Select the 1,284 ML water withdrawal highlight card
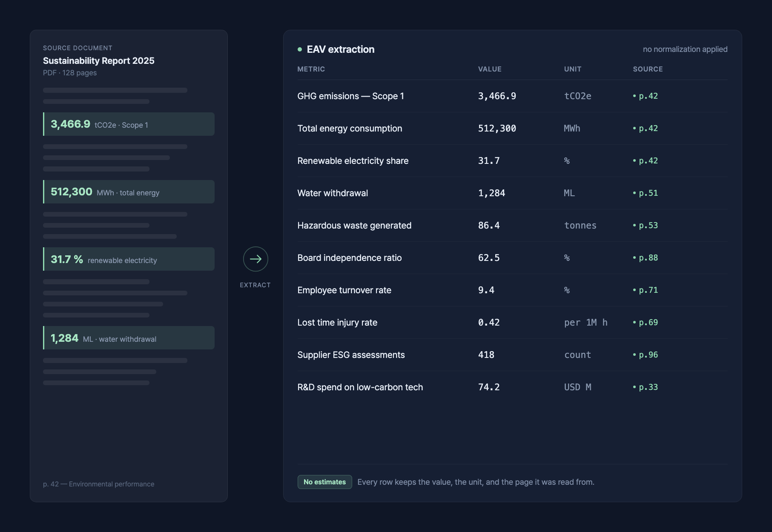 click(129, 338)
